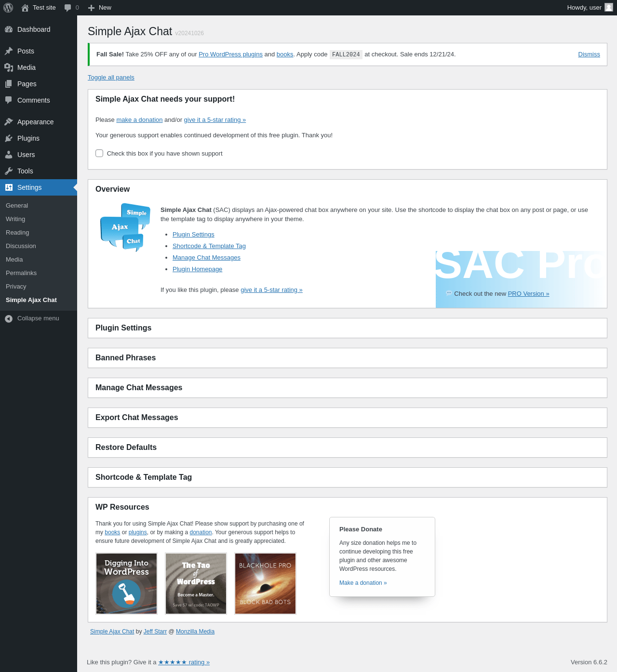Open the Blackhole Pro thumbnail
617x672 pixels.
266,583
